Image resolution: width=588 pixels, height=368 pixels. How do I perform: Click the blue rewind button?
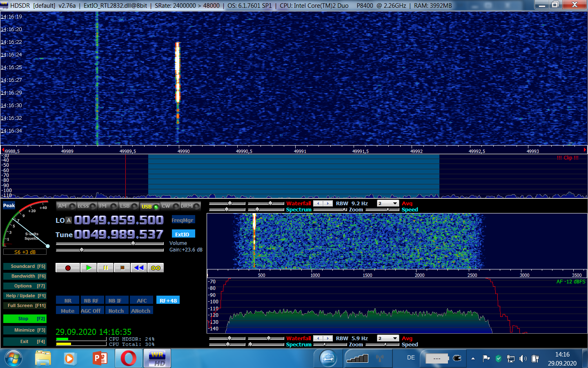pos(139,268)
